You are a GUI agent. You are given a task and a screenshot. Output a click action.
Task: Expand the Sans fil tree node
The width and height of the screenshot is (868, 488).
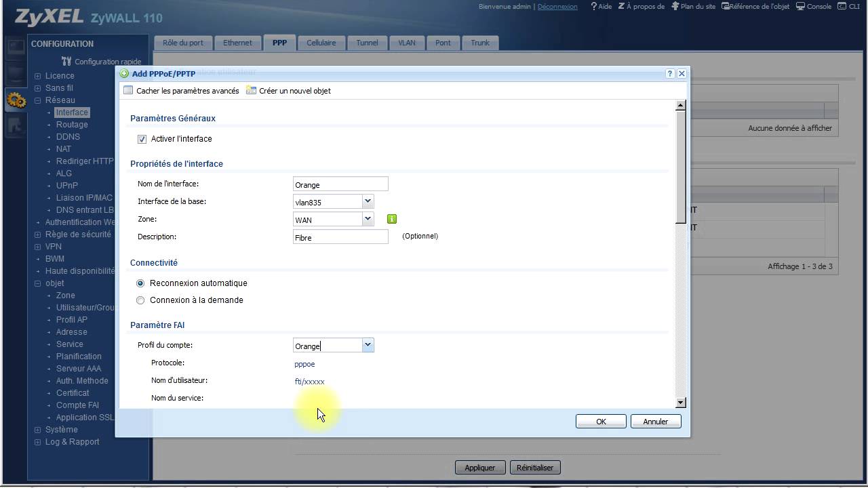pyautogui.click(x=38, y=88)
